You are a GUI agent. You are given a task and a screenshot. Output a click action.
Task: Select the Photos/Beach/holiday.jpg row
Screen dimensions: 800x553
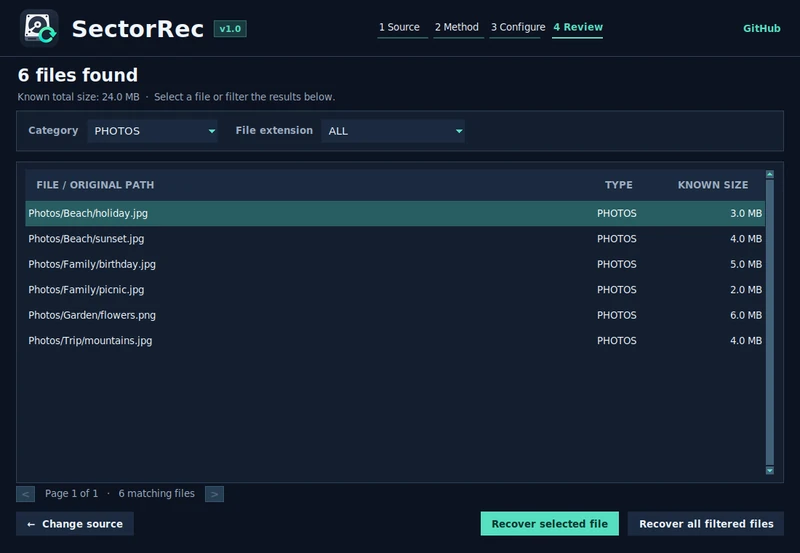(395, 213)
